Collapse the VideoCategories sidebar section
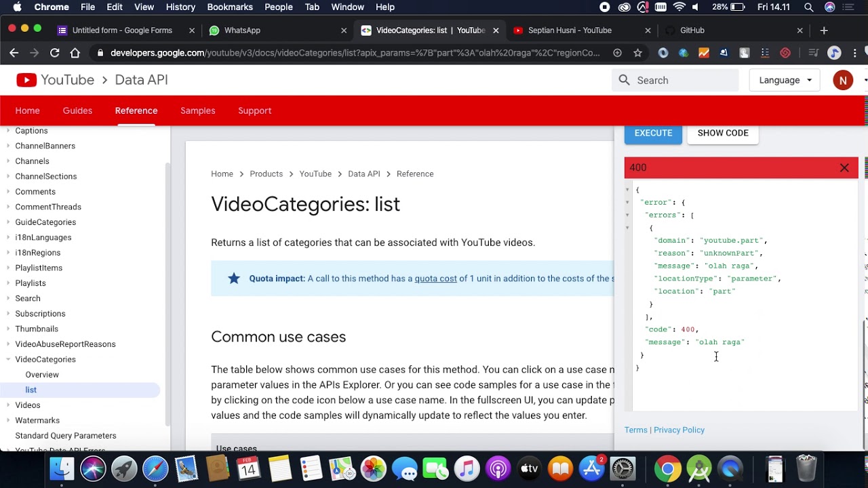Viewport: 868px width, 488px height. point(8,359)
